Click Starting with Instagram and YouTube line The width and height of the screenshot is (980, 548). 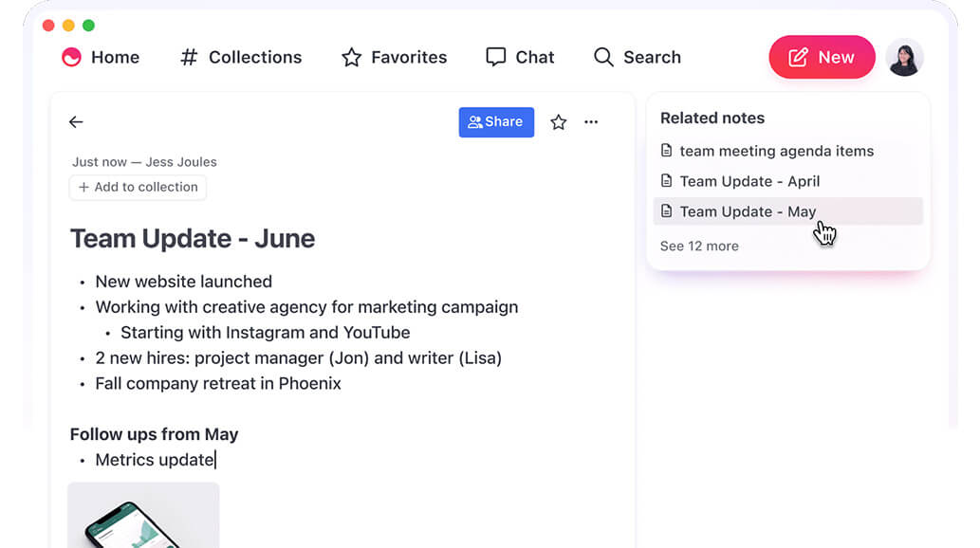pos(265,333)
